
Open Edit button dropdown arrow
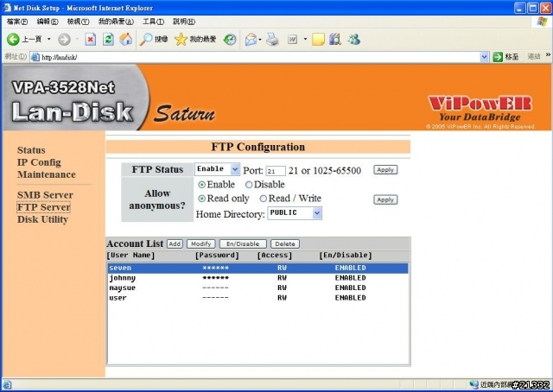pos(305,39)
